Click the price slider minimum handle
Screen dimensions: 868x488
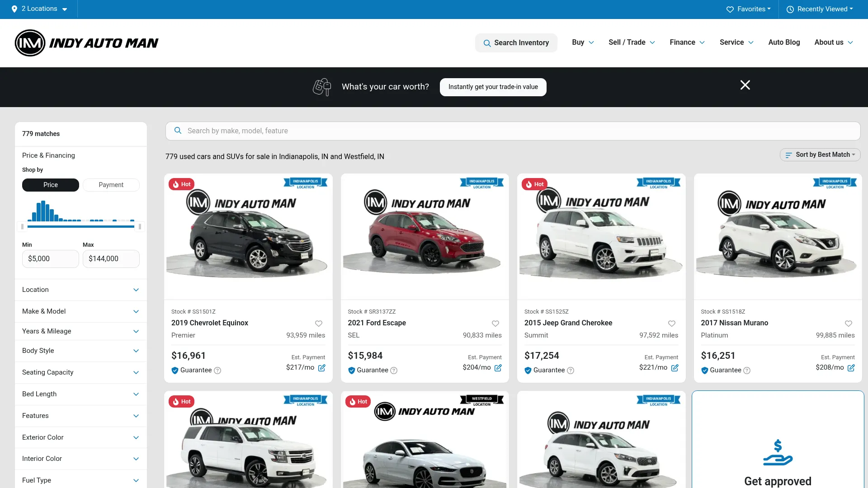[23, 226]
